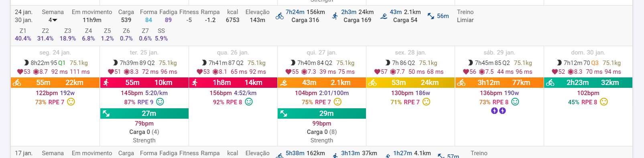Open the Treino Limiar weekly note
This screenshot has height=158, width=644.
point(465,16)
